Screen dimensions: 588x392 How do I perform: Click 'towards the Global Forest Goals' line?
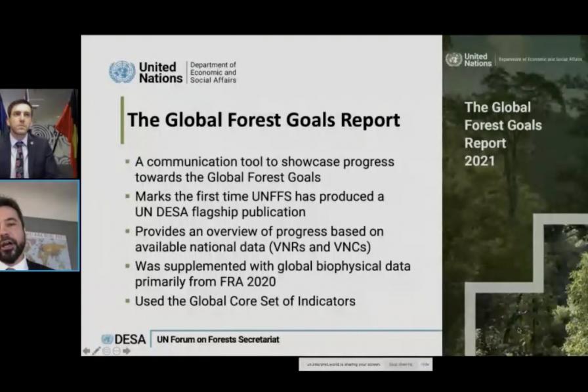click(228, 177)
